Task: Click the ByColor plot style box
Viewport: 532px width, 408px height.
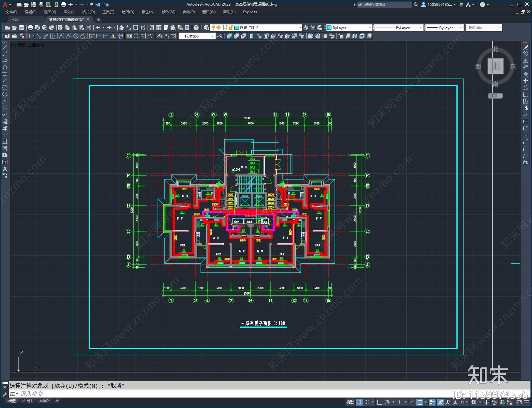Action: click(484, 28)
